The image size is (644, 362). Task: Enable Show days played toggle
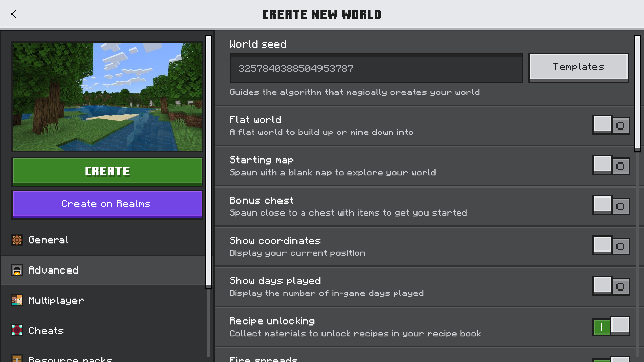click(x=611, y=286)
